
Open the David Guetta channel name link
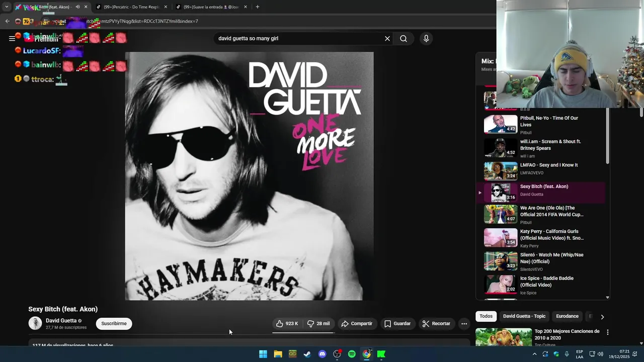pos(61,321)
